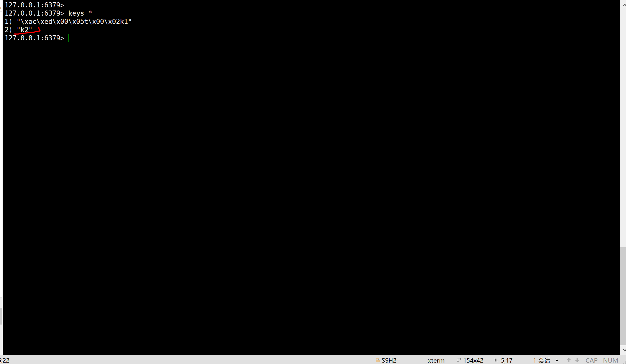The height and width of the screenshot is (364, 626).
Task: Click the green terminal cursor at prompt
Action: pyautogui.click(x=70, y=38)
